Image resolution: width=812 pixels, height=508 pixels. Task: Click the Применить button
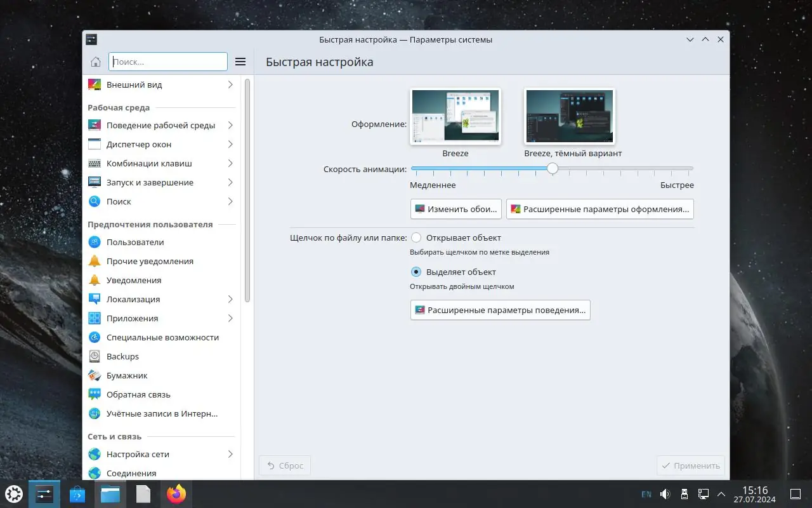tap(691, 465)
